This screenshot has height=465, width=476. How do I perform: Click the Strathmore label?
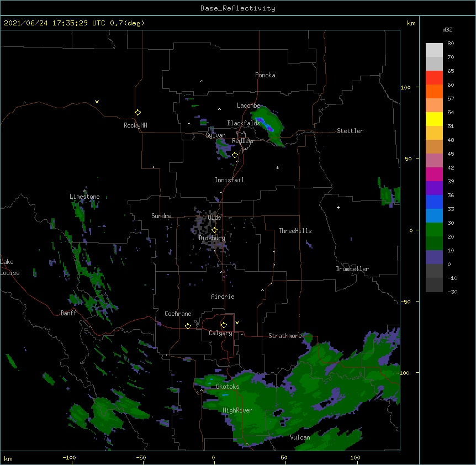coord(285,336)
